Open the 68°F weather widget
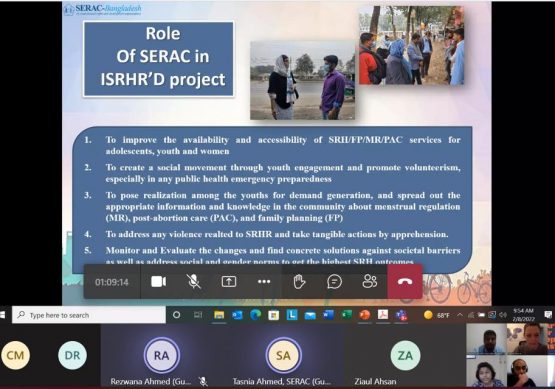This screenshot has height=389, width=555. point(437,315)
